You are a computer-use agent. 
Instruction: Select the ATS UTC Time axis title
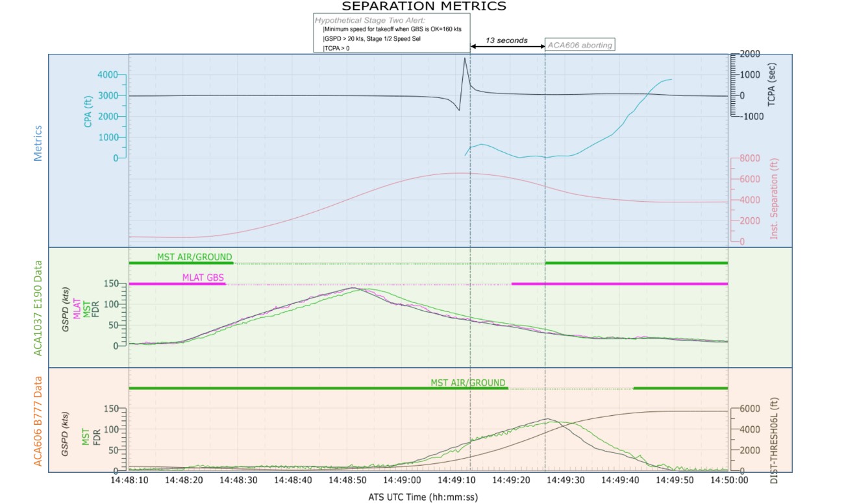(x=423, y=496)
